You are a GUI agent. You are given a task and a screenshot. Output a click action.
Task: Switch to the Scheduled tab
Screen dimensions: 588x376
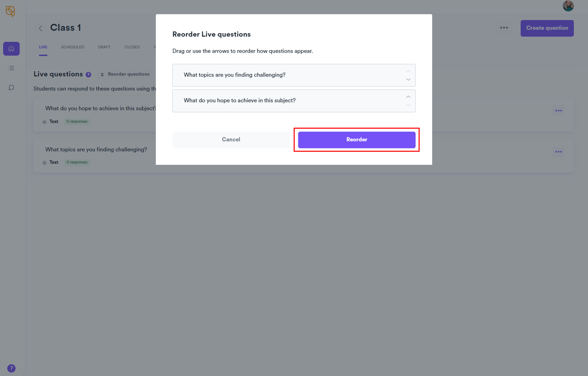click(x=72, y=47)
